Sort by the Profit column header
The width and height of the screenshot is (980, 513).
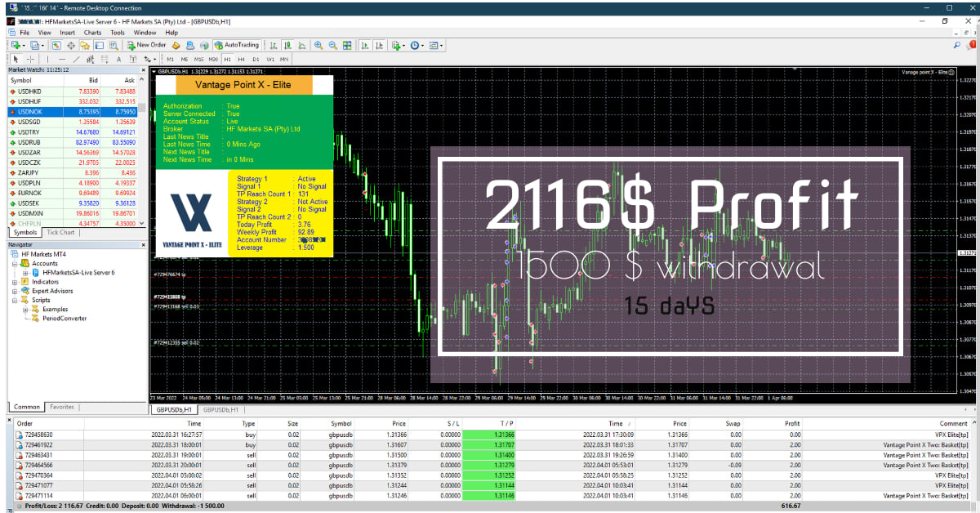point(792,424)
